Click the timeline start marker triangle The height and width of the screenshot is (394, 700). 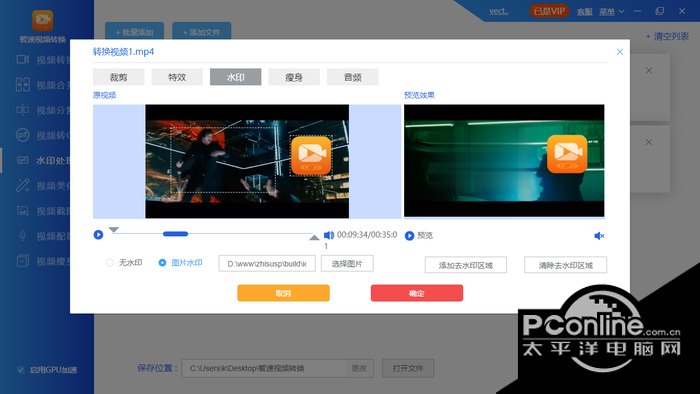pos(114,230)
